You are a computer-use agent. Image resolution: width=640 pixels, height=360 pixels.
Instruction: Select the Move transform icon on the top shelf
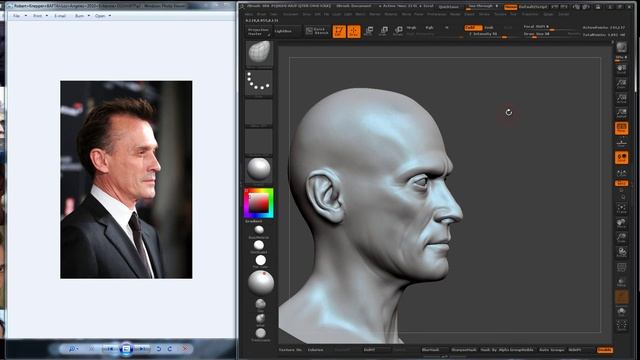click(369, 31)
